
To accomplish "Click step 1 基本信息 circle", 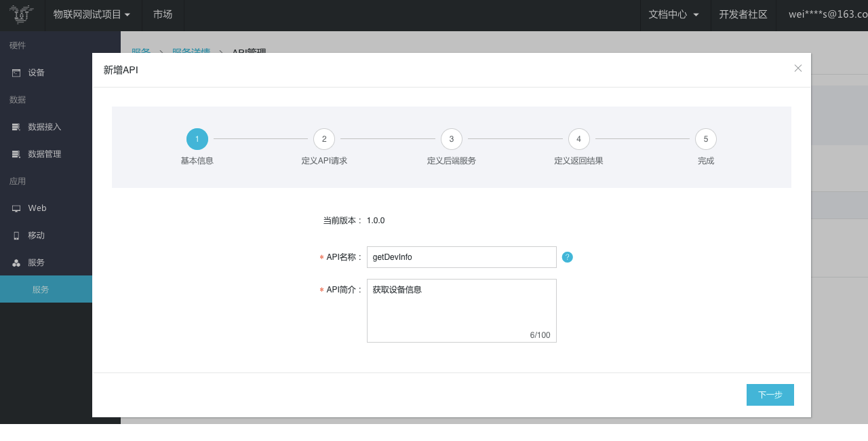I will coord(197,139).
